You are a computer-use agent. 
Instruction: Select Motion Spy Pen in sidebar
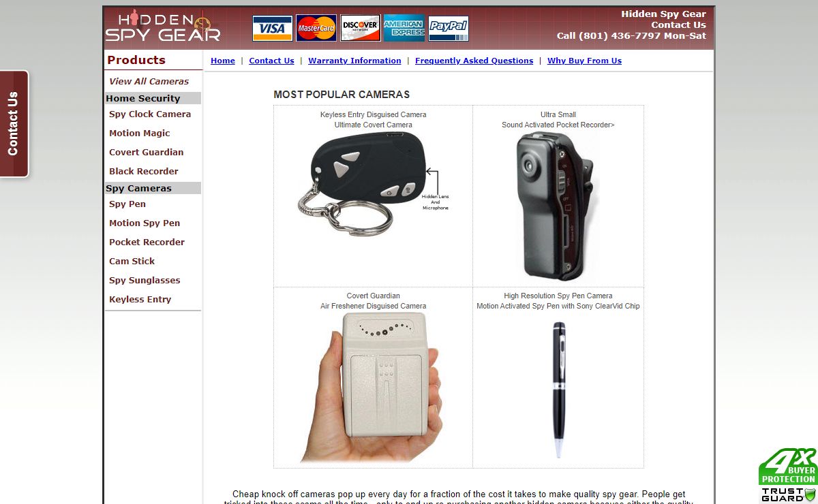tap(145, 223)
